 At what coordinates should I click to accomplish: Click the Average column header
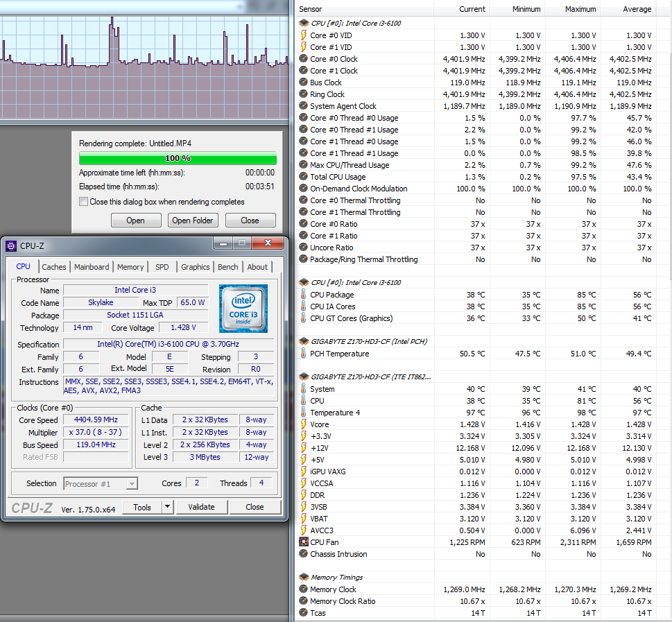pos(628,9)
